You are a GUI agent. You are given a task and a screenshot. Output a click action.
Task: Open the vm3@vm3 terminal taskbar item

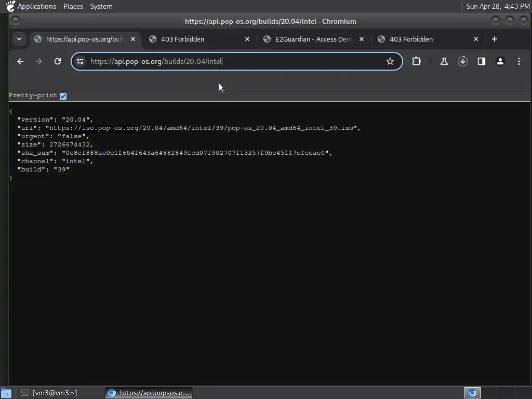click(49, 393)
